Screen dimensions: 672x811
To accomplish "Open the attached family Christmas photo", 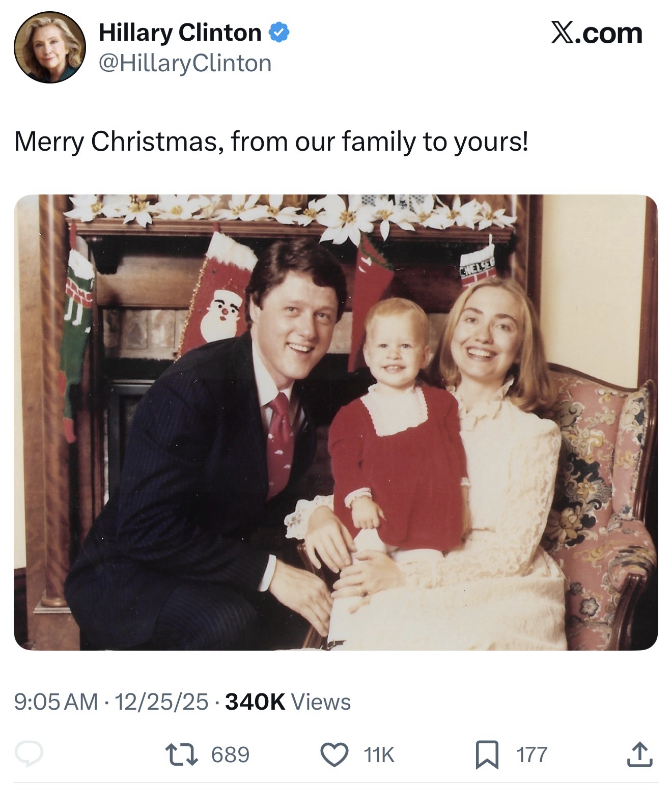I will (x=335, y=422).
